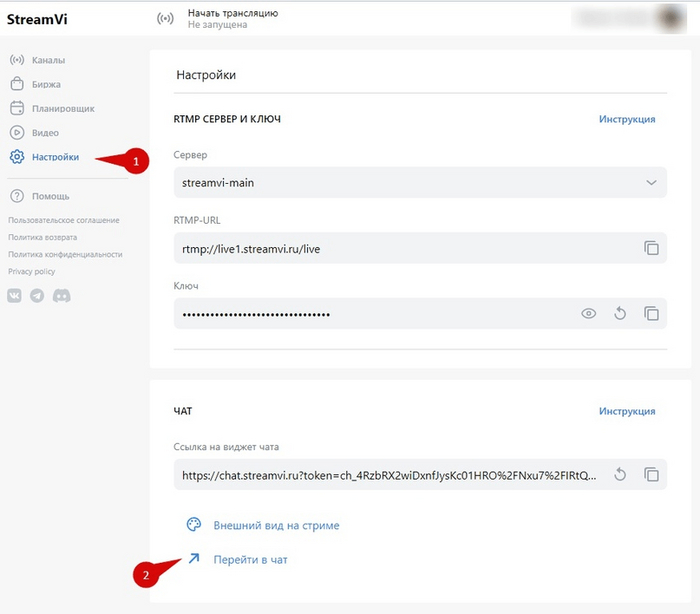Image resolution: width=700 pixels, height=614 pixels.
Task: Click the RTMP-URL field
Action: [x=420, y=248]
